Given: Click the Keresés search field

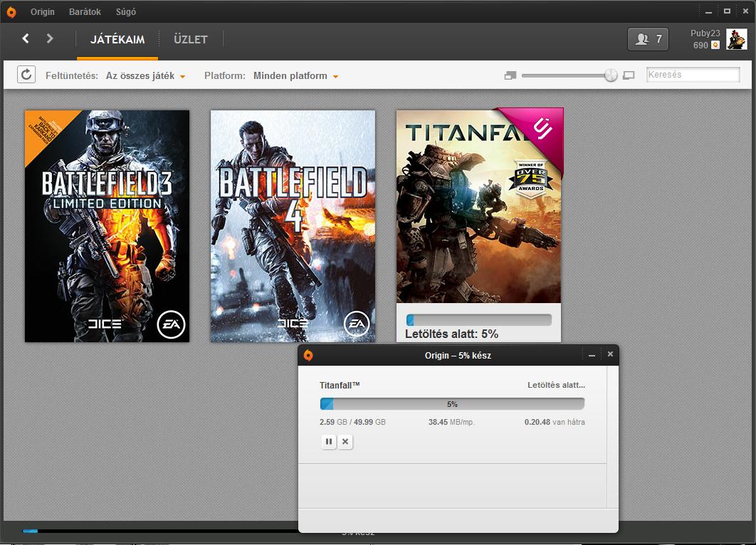Looking at the screenshot, I should [x=693, y=75].
